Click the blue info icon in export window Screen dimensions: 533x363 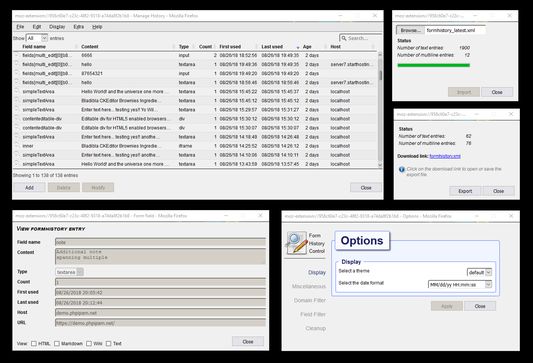tap(401, 169)
